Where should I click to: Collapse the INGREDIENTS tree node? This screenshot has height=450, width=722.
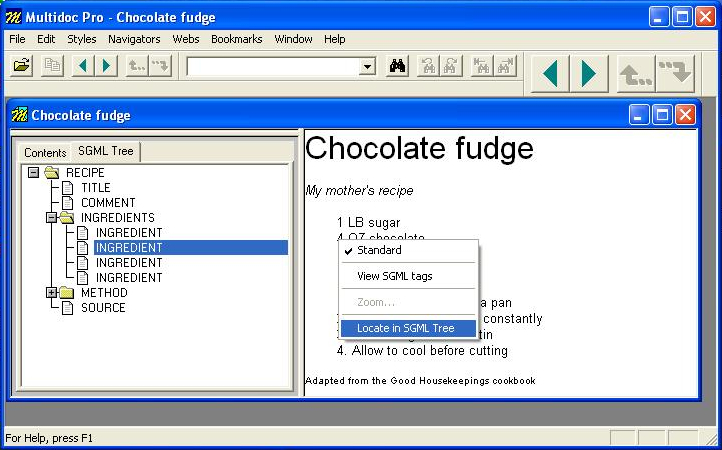click(52, 217)
